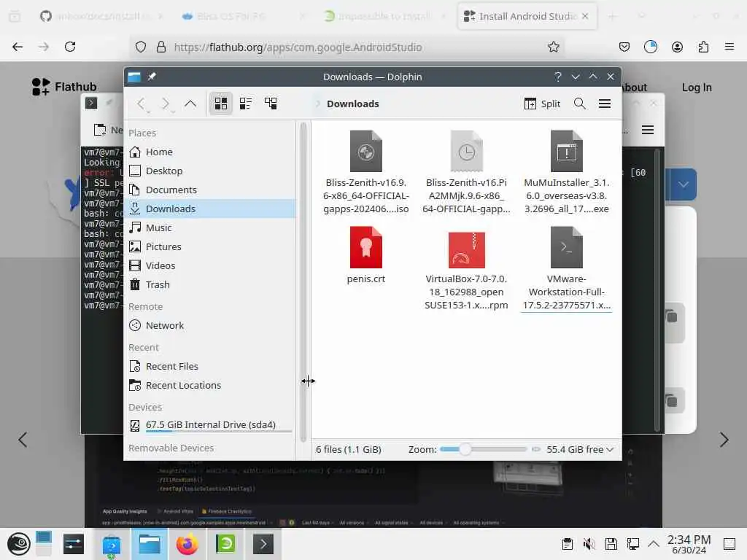Click the Firefox address bar
The width and height of the screenshot is (747, 560).
[348, 47]
